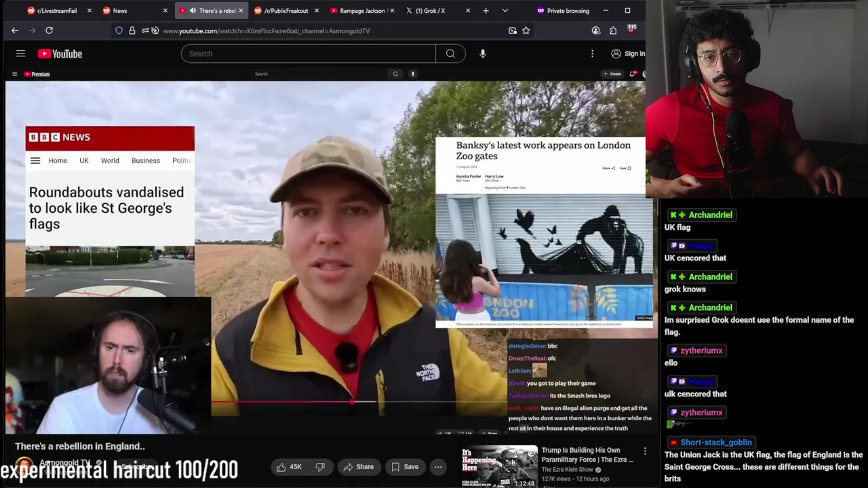Viewport: 868px width, 488px height.
Task: Open tracking protection shield icon
Action: point(120,30)
